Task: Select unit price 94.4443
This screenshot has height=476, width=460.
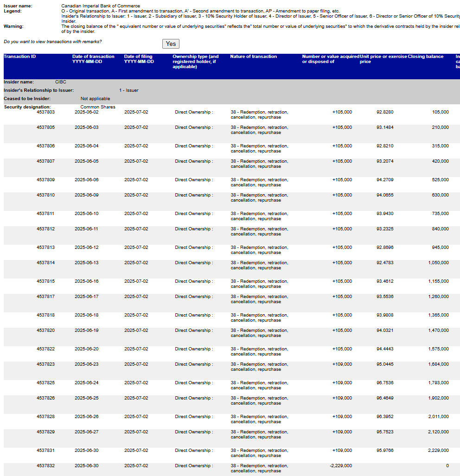Action: [385, 349]
